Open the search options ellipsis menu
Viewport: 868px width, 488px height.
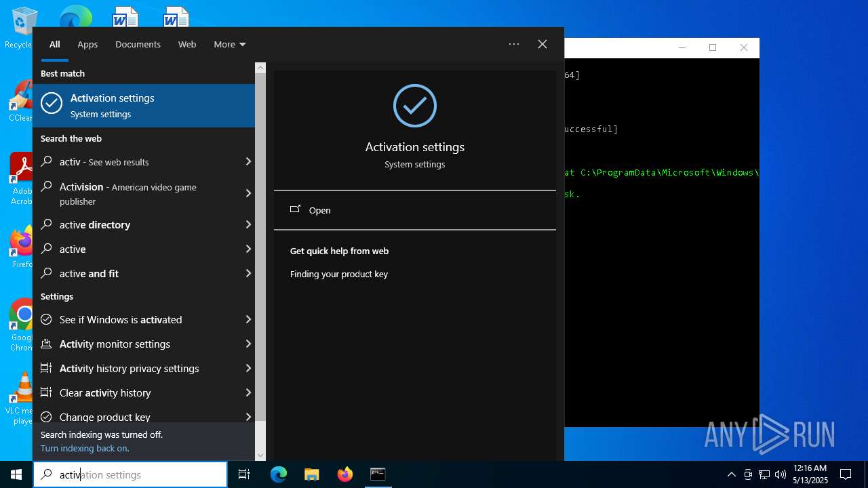coord(514,44)
